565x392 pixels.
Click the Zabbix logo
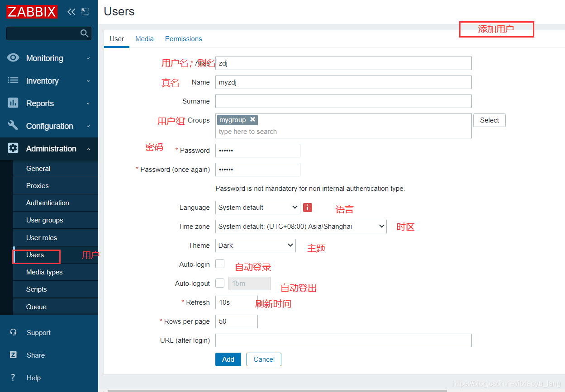click(x=32, y=12)
